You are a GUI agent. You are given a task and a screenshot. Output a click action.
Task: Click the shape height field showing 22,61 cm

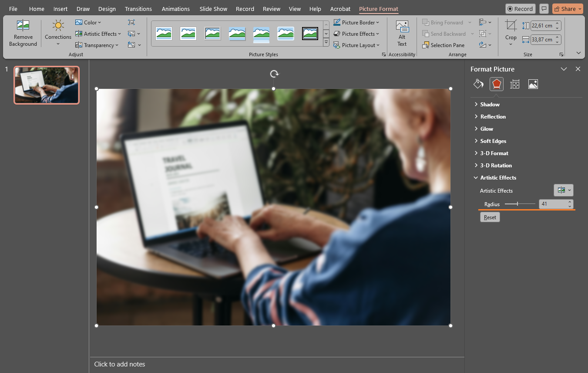tap(542, 26)
